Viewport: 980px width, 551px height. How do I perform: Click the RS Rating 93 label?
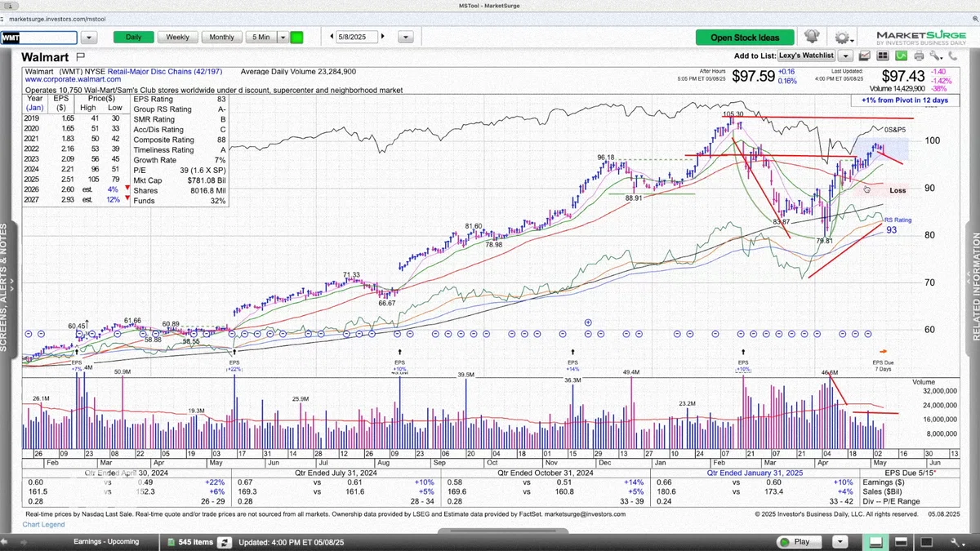tap(897, 225)
